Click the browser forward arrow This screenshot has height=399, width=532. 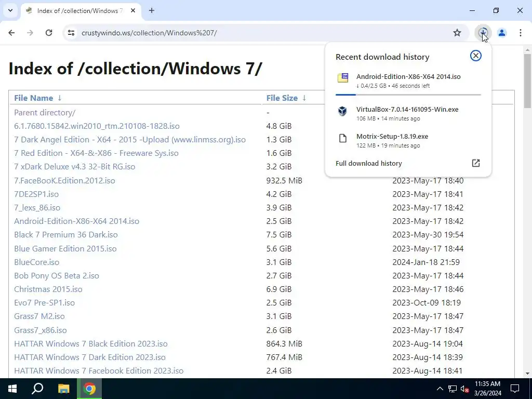point(30,33)
